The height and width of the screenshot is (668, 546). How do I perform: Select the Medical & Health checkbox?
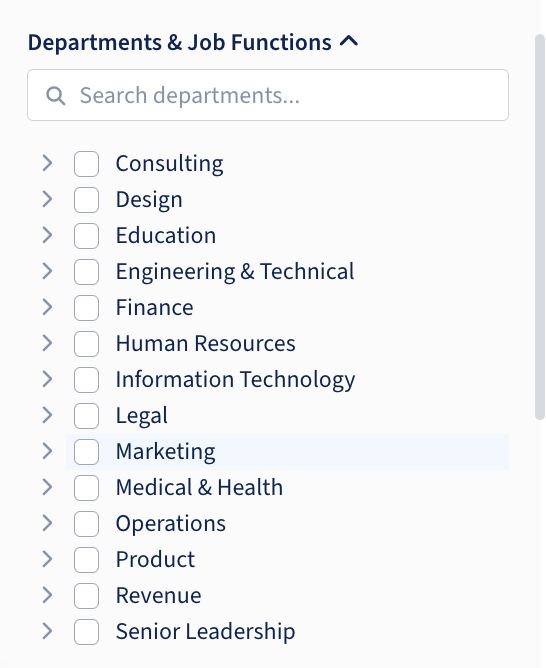[x=86, y=487]
